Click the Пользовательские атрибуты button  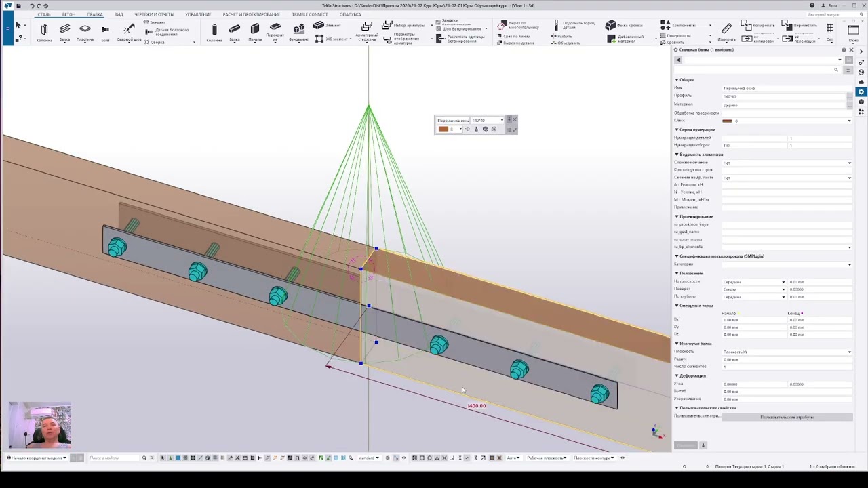click(787, 417)
